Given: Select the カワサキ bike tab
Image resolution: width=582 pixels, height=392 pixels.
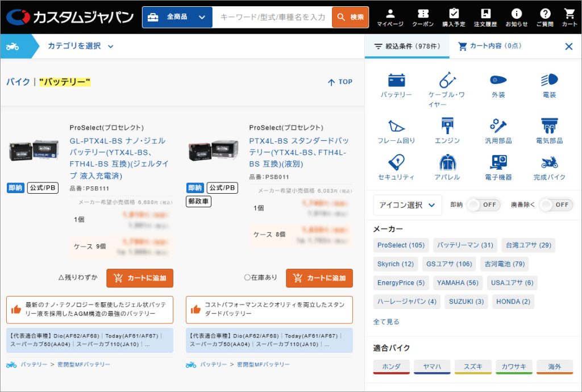Looking at the screenshot, I should 514,366.
